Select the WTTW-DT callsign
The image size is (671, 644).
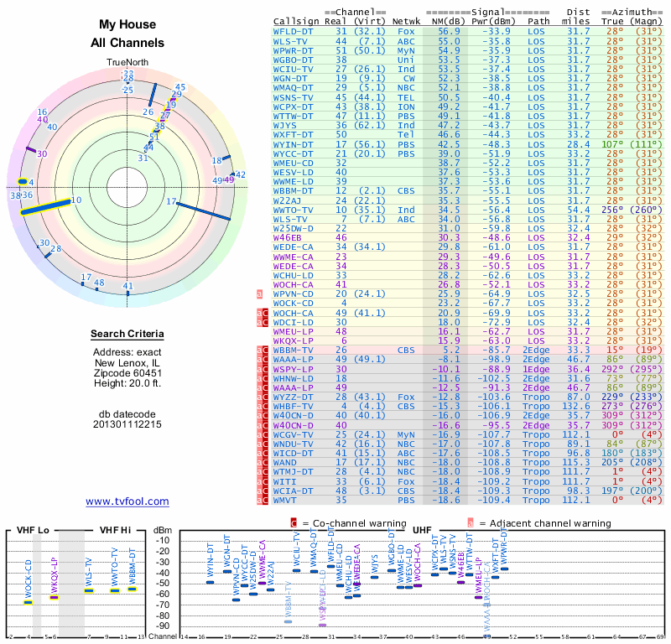click(x=293, y=116)
